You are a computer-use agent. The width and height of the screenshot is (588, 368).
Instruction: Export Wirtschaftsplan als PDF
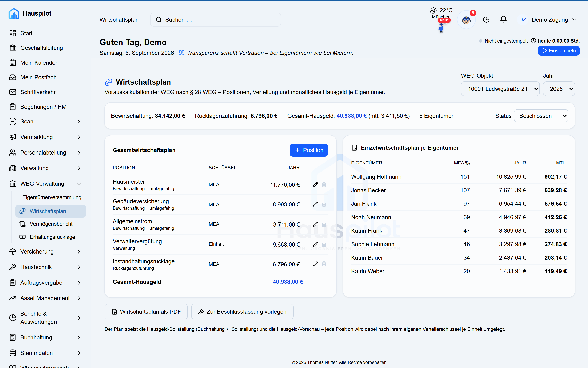pos(146,312)
